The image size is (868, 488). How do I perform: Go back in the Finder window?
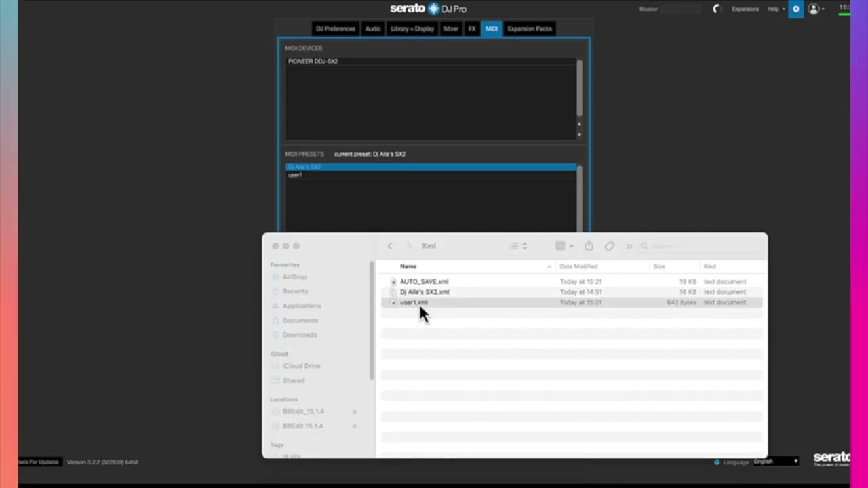[390, 246]
